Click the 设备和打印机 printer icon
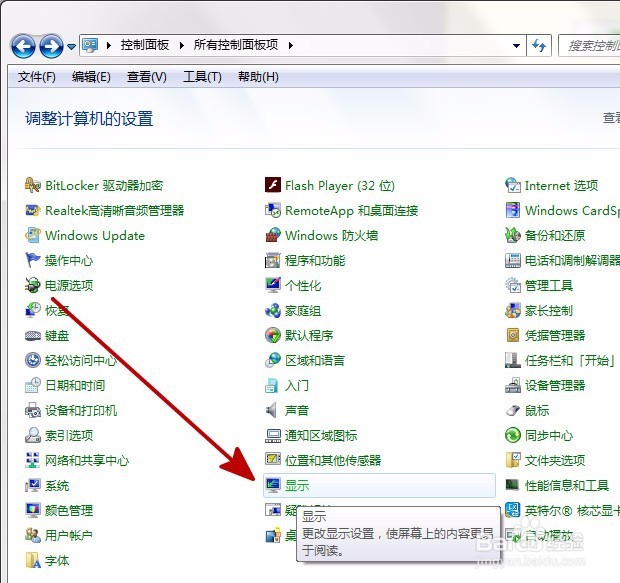620x583 pixels. (32, 410)
